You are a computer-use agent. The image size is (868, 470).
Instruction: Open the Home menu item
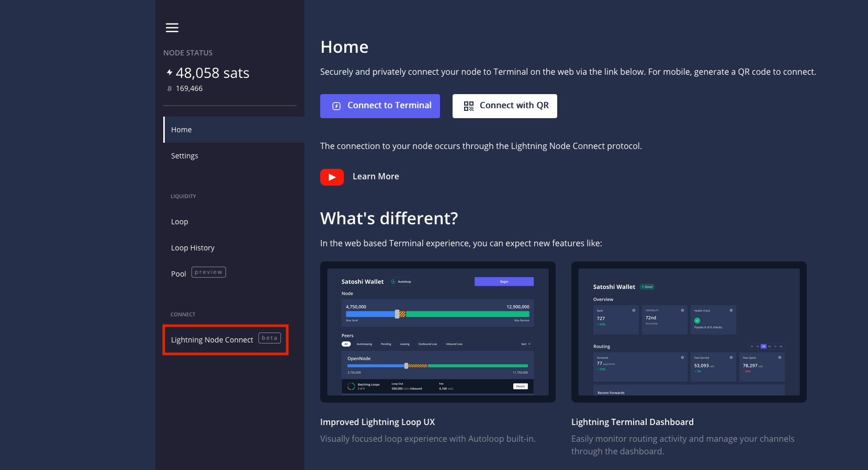(x=182, y=130)
